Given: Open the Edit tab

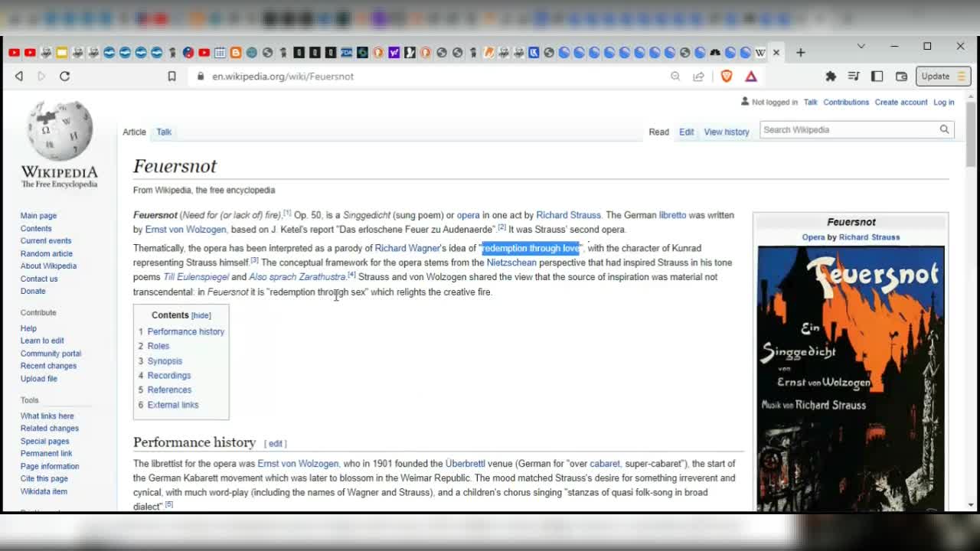Looking at the screenshot, I should coord(686,132).
